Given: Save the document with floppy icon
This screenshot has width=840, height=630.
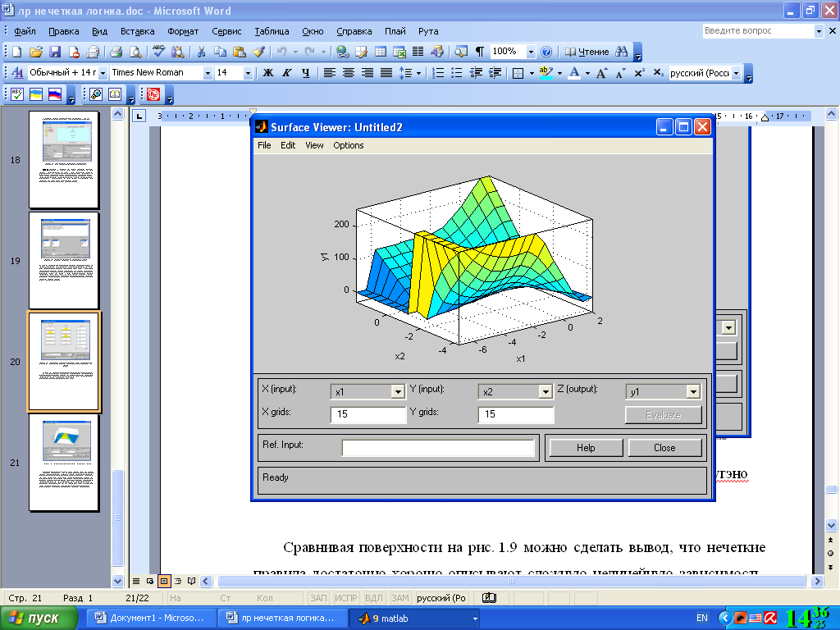Looking at the screenshot, I should (55, 52).
